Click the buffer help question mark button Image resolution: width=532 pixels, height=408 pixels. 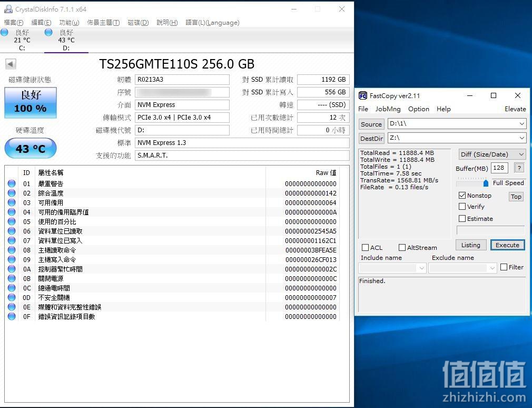(x=519, y=168)
